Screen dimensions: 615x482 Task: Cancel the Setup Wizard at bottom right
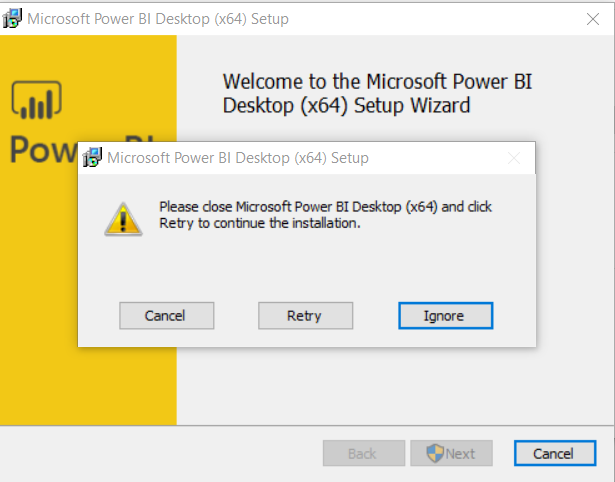(x=555, y=453)
